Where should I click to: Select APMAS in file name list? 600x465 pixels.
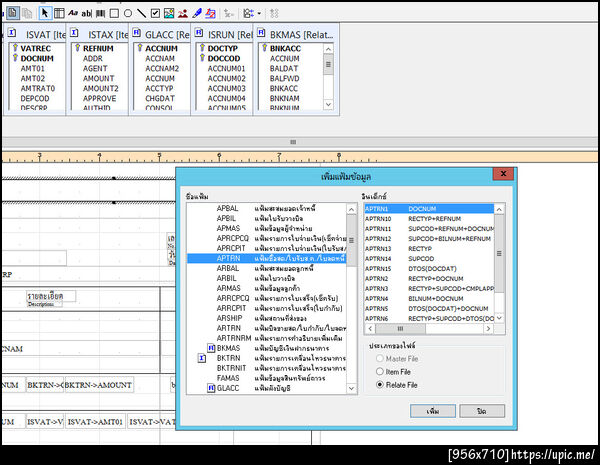266,228
